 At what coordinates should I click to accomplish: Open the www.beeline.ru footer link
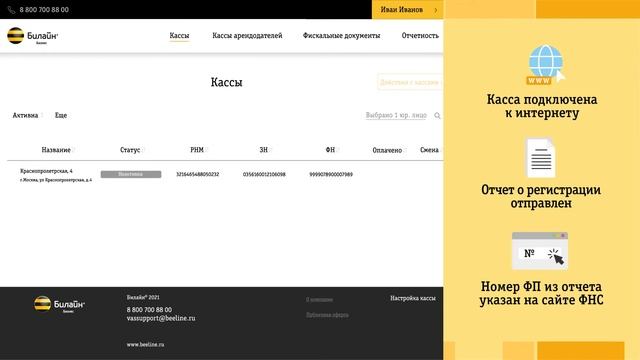pyautogui.click(x=145, y=344)
